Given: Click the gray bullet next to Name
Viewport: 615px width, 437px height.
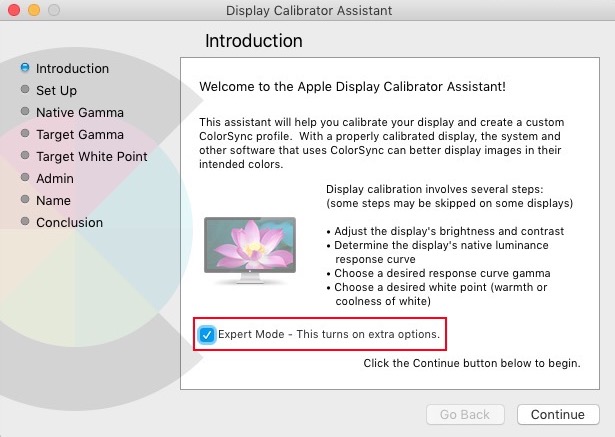Looking at the screenshot, I should [25, 199].
